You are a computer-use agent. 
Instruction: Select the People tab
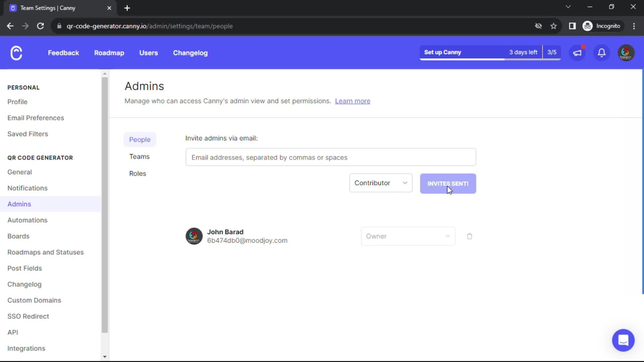[x=140, y=139]
